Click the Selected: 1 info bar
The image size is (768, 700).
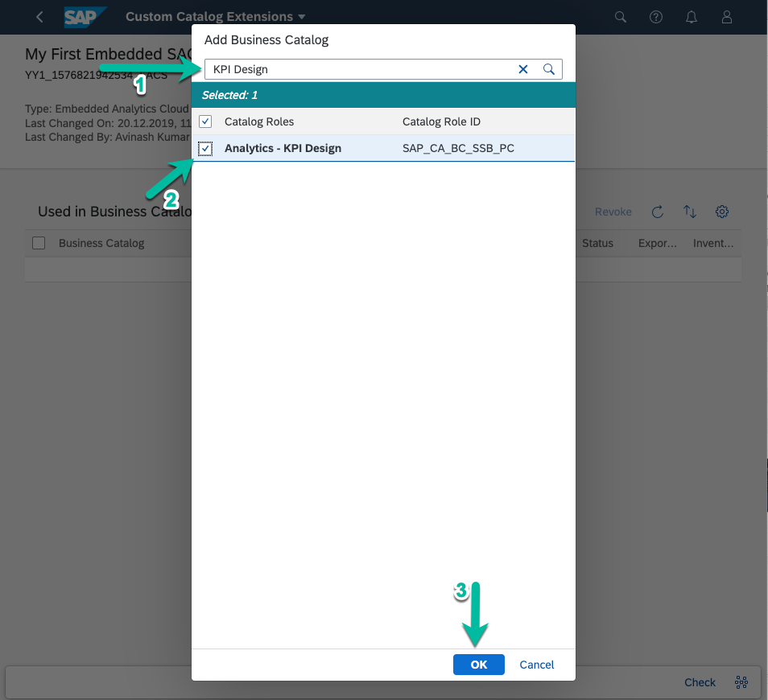pyautogui.click(x=383, y=95)
